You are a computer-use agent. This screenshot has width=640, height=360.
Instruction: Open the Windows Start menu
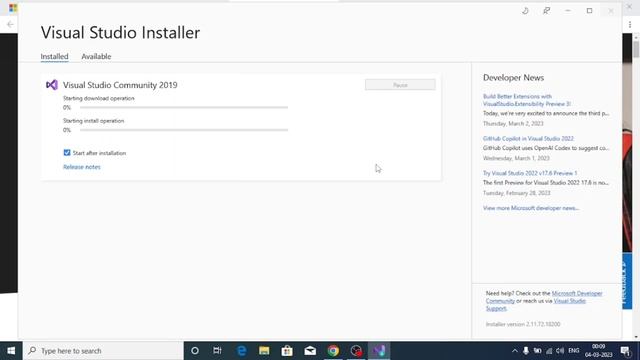pyautogui.click(x=11, y=351)
